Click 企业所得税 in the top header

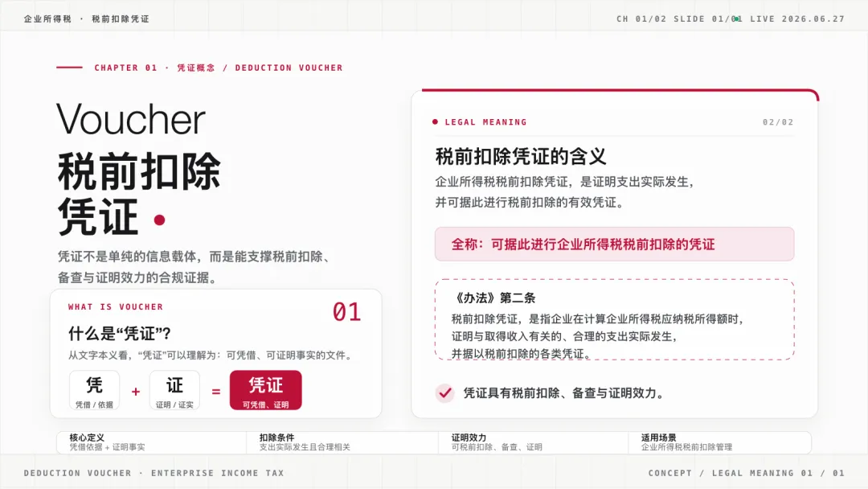click(47, 18)
